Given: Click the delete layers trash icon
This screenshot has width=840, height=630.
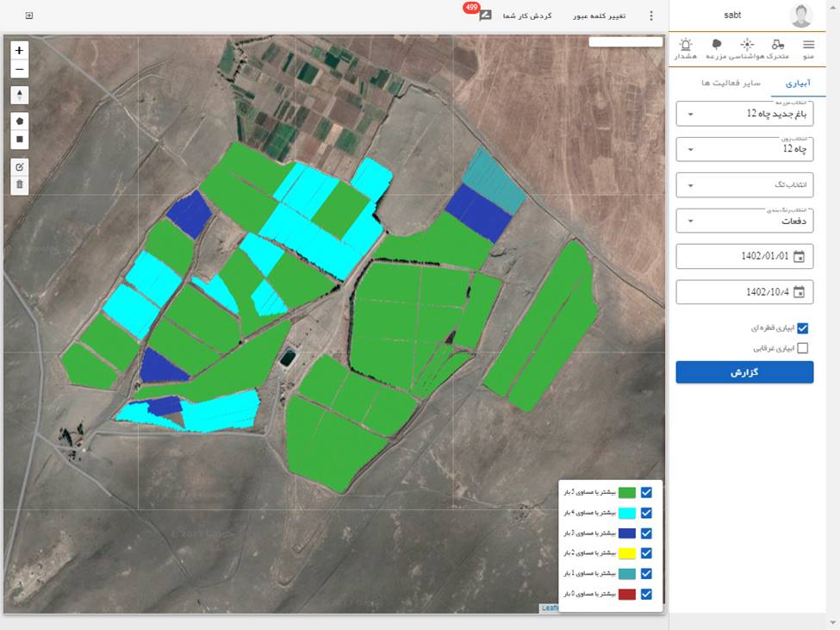Looking at the screenshot, I should (20, 184).
